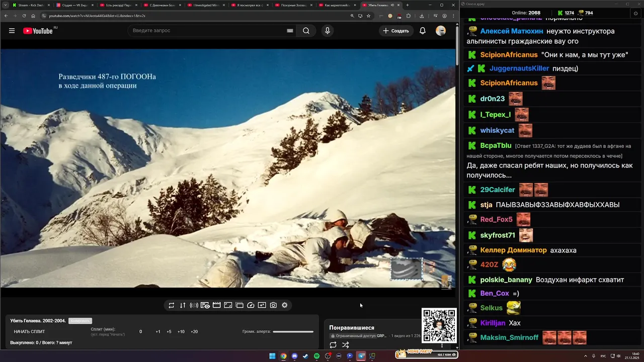Click the Понравившиеся playlist title
This screenshot has width=644, height=362.
[352, 328]
